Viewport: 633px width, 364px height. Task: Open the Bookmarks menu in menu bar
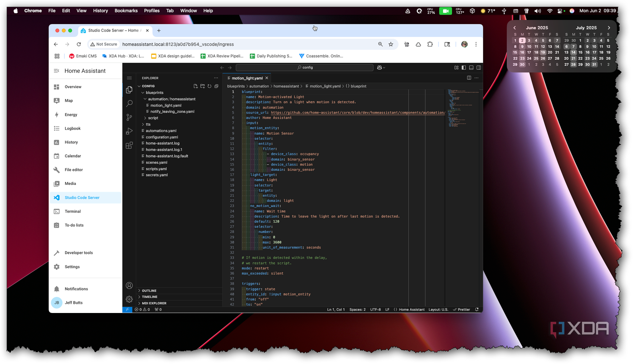pyautogui.click(x=126, y=11)
